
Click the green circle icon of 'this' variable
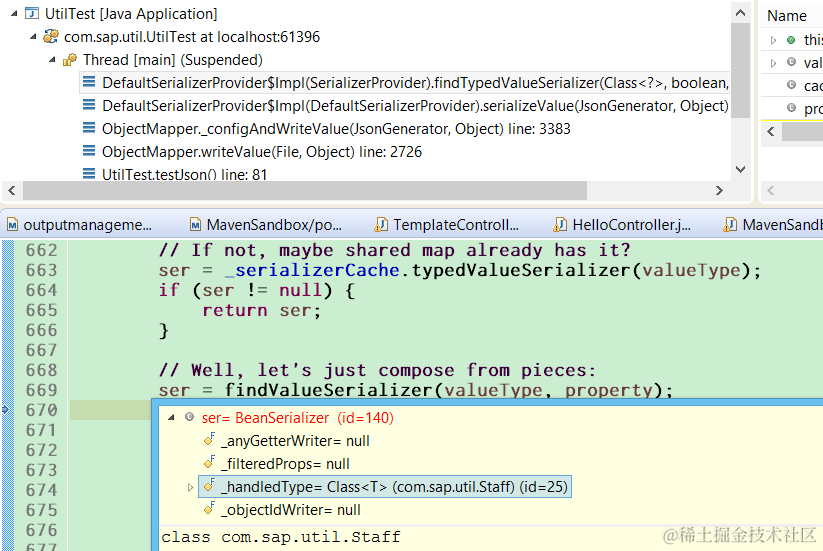pos(791,40)
